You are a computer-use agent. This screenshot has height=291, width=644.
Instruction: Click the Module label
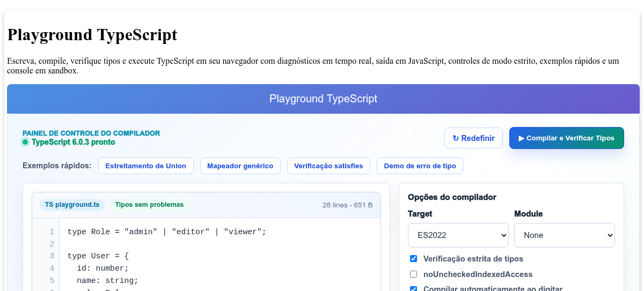529,214
